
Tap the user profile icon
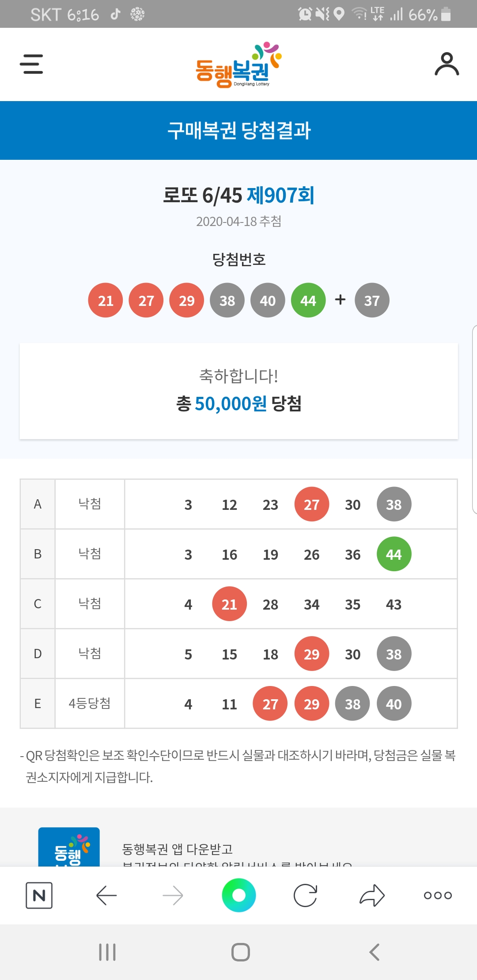tap(447, 64)
